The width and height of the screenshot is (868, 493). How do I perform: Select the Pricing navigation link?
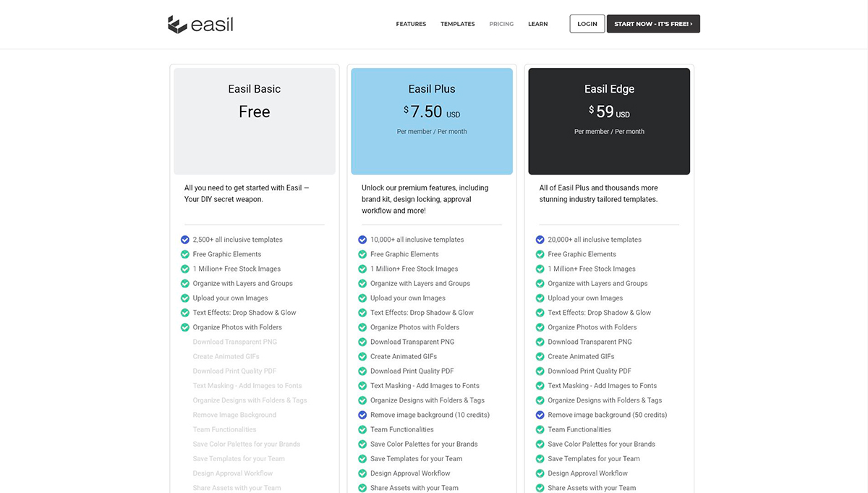pos(501,24)
